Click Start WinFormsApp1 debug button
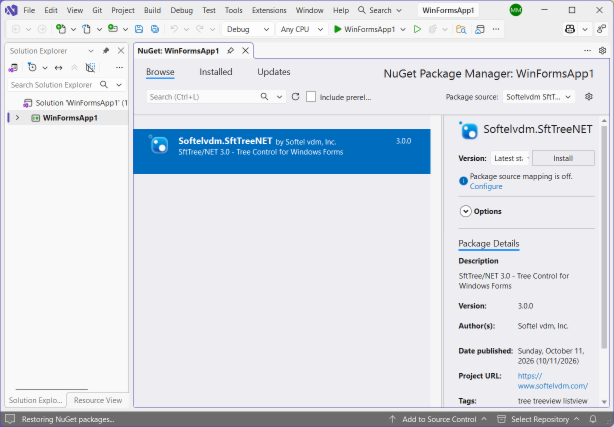 click(365, 29)
